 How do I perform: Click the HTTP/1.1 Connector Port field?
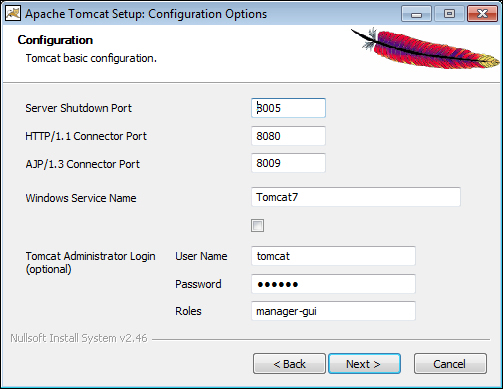[x=288, y=136]
